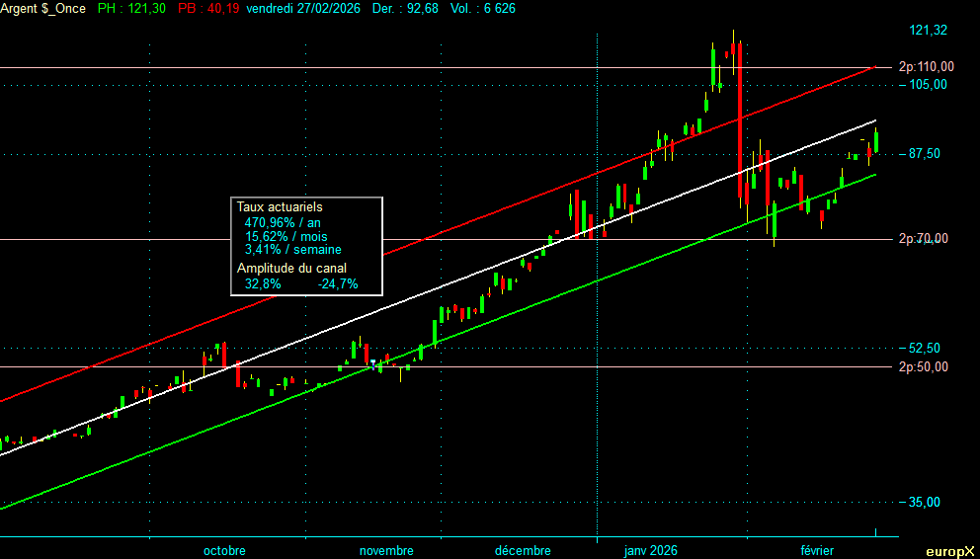Click octobre on the time axis
980x559 pixels.
224,551
